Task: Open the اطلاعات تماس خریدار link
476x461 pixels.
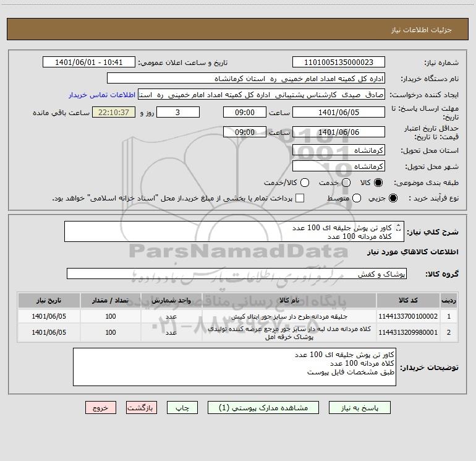Action: 102,95
